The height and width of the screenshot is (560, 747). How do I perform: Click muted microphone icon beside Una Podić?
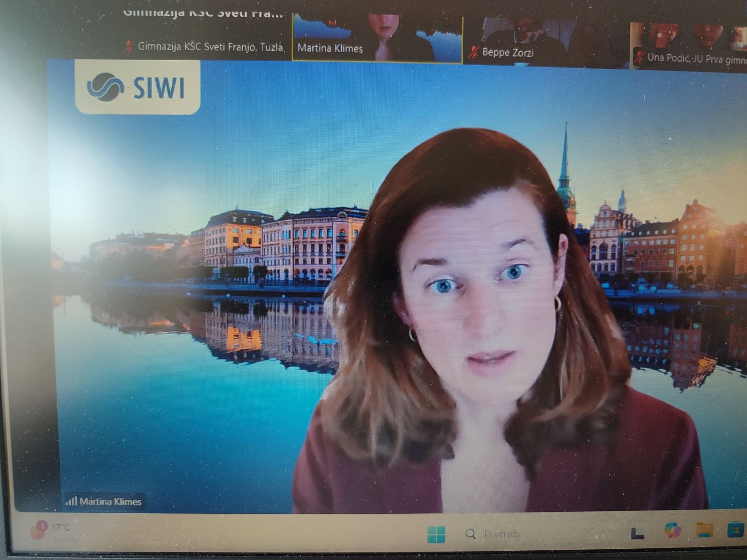[638, 57]
